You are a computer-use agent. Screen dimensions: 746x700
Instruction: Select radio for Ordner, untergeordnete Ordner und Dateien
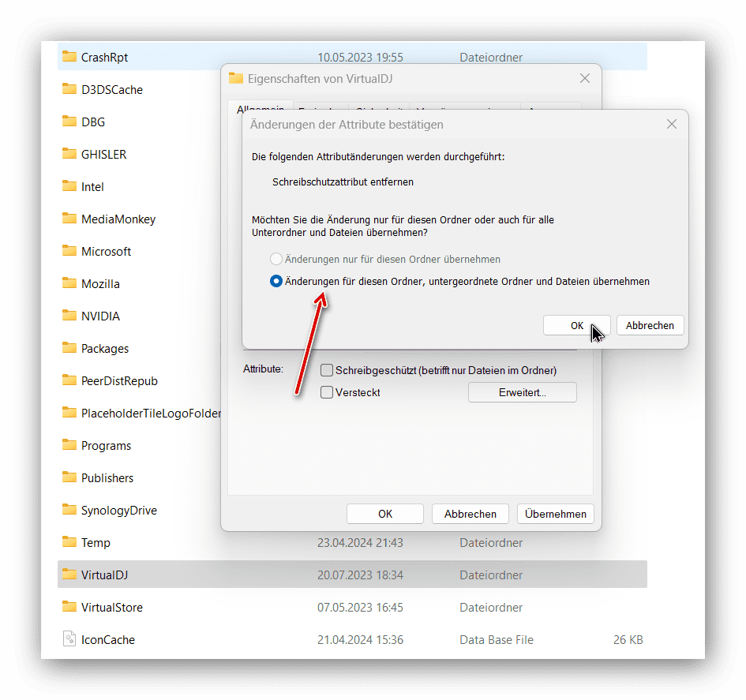[276, 282]
